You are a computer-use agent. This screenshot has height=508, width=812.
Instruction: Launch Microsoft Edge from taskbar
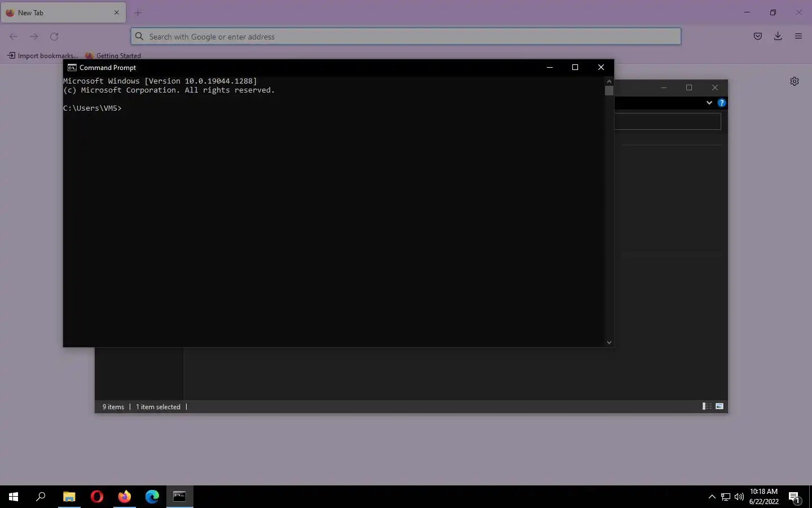[x=152, y=497]
